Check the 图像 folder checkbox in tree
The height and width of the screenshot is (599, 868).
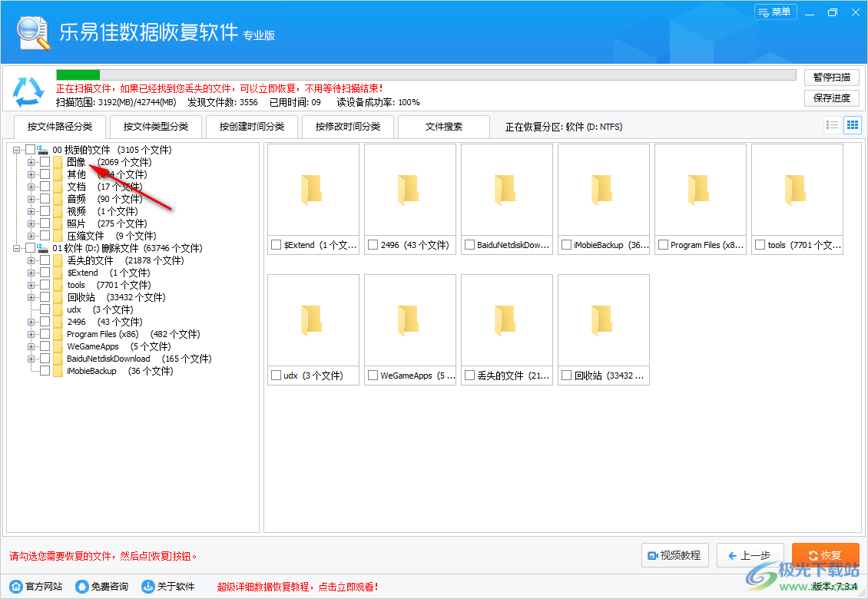pyautogui.click(x=44, y=162)
